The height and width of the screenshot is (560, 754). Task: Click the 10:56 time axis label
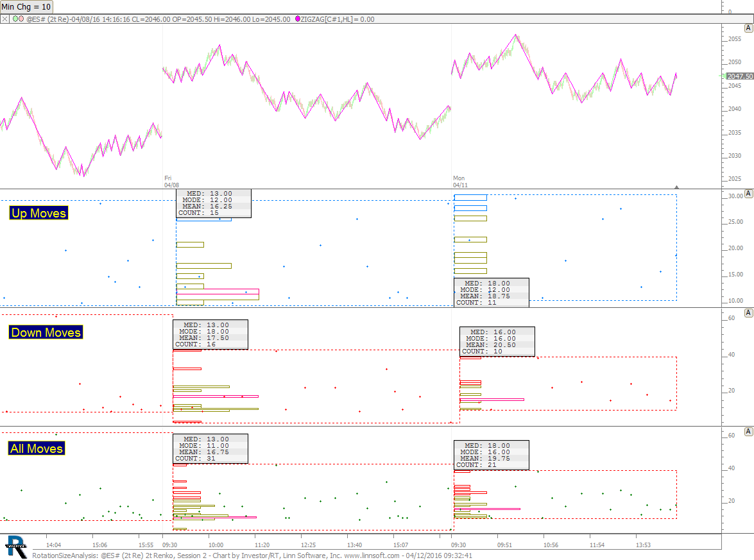(x=551, y=545)
